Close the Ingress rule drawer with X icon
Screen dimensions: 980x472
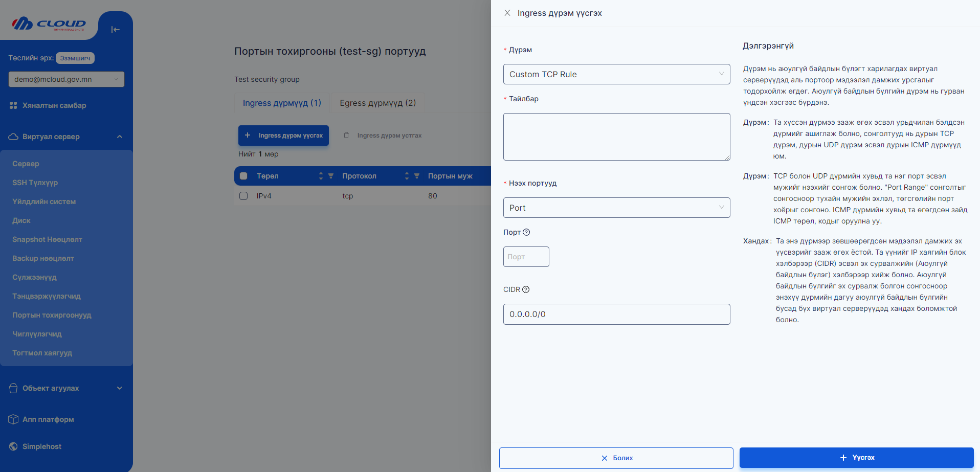[507, 13]
